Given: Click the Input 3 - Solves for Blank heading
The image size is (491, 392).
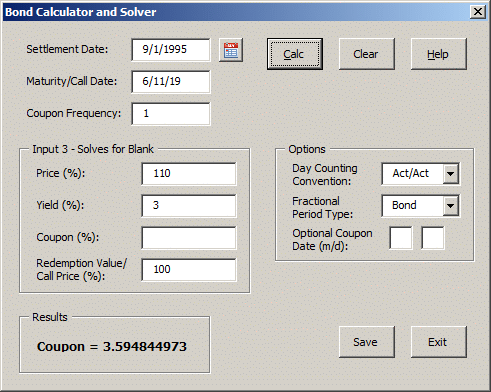Looking at the screenshot, I should tap(93, 149).
